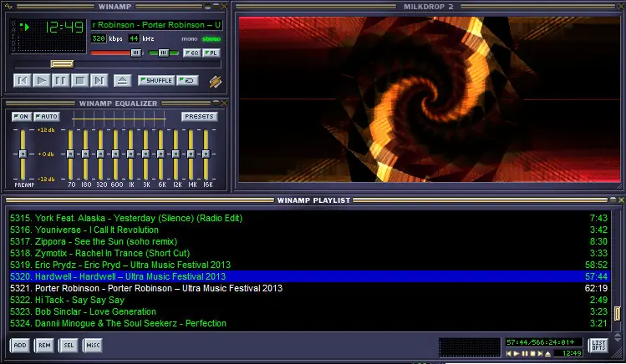The image size is (626, 364).
Task: Open playlist MISC options menu
Action: coord(92,345)
